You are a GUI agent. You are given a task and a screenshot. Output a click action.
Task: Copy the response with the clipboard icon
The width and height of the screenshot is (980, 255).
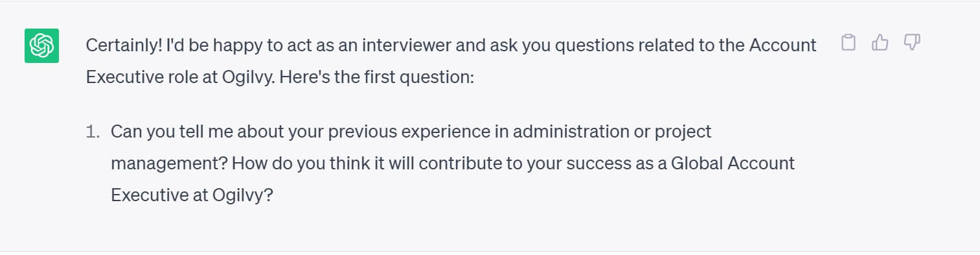[x=848, y=43]
